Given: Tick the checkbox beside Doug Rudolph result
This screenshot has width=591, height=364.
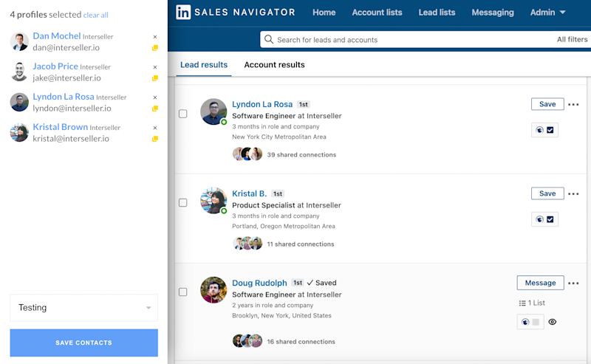Looking at the screenshot, I should (x=182, y=292).
